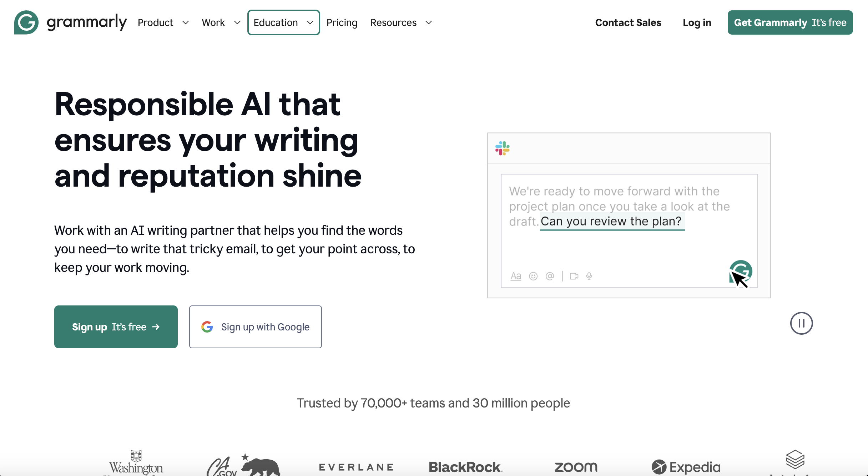Click the Grammarly G logo icon
Image resolution: width=868 pixels, height=476 pixels.
point(26,22)
